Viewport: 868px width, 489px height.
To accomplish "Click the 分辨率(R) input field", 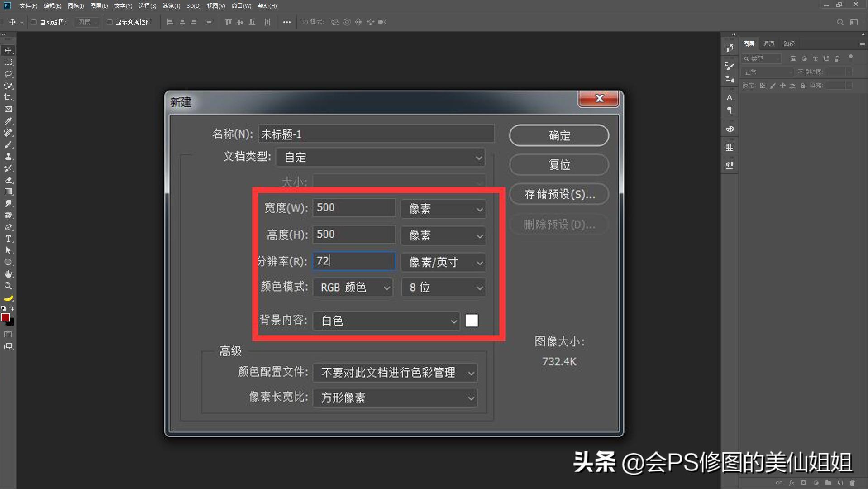I will pyautogui.click(x=354, y=261).
